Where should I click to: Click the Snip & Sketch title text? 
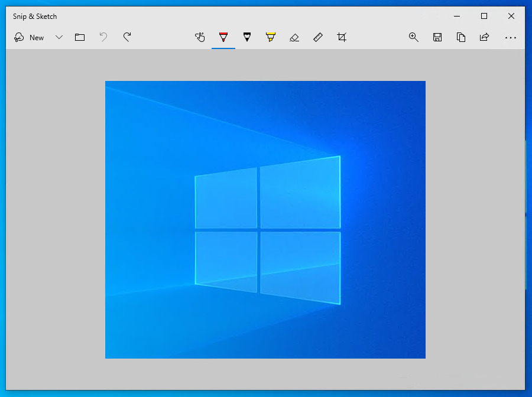tap(35, 17)
